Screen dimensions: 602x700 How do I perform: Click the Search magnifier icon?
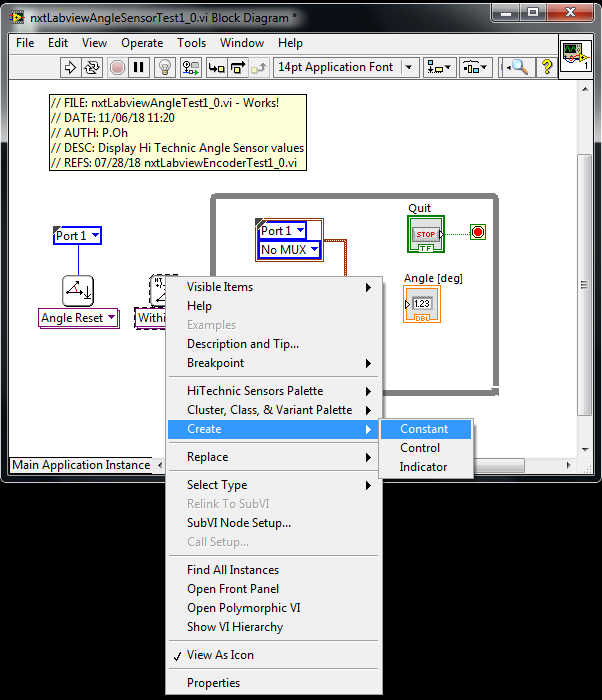[x=517, y=67]
